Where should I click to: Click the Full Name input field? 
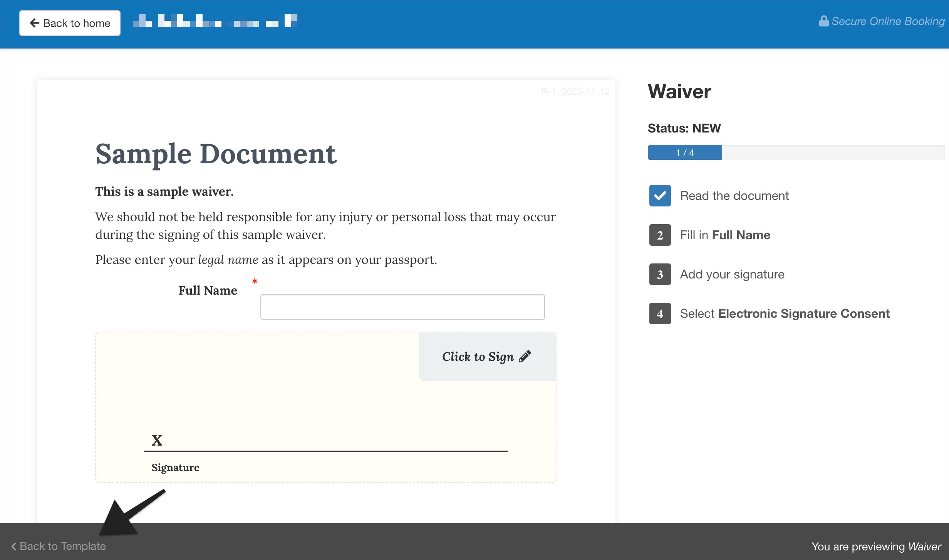pyautogui.click(x=402, y=307)
